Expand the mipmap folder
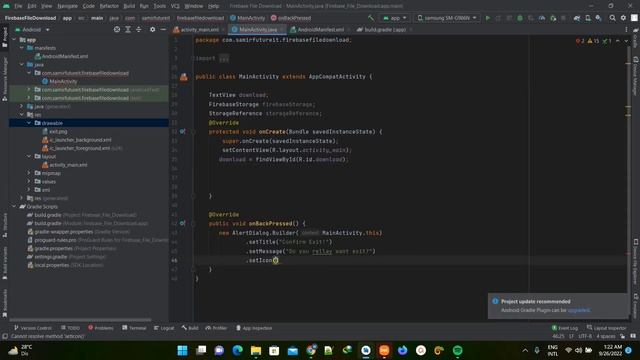 point(29,173)
